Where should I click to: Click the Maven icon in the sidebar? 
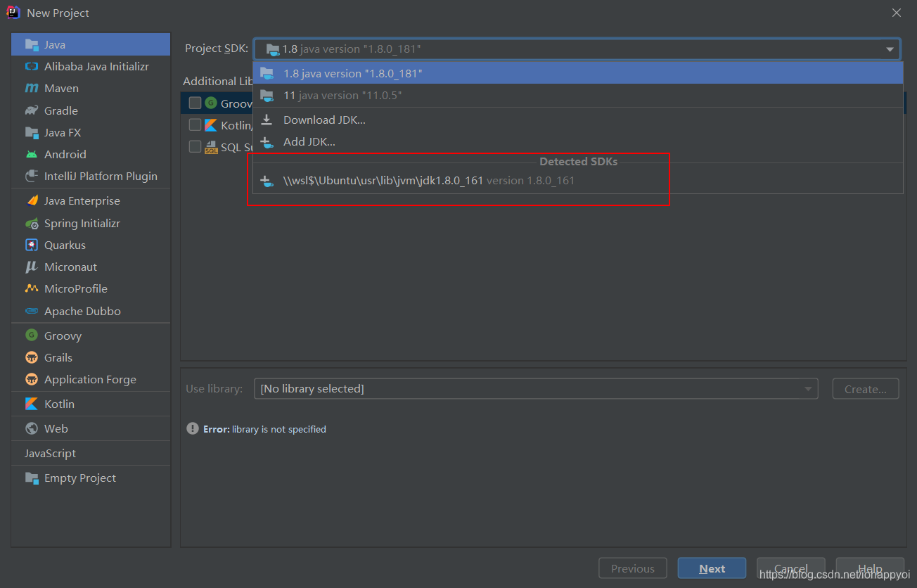point(32,88)
